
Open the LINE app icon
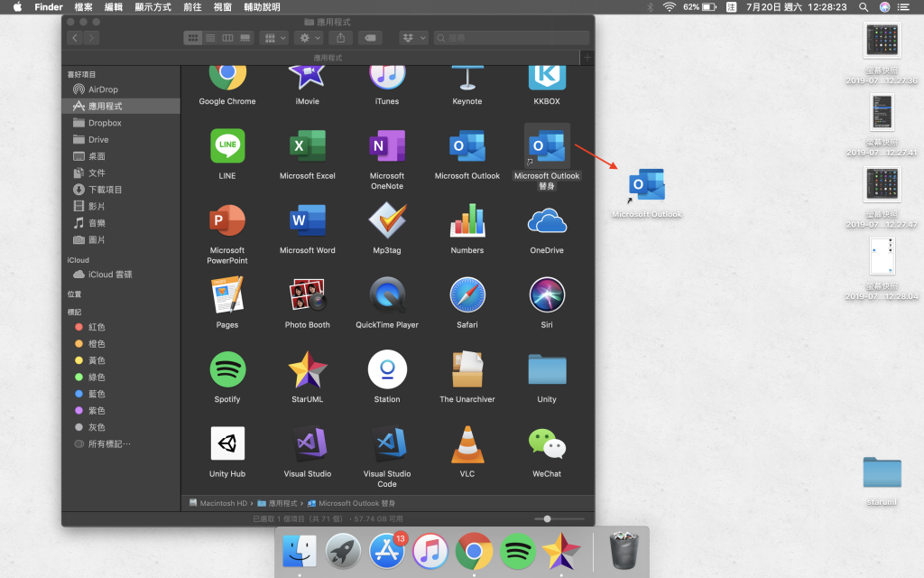click(x=227, y=145)
